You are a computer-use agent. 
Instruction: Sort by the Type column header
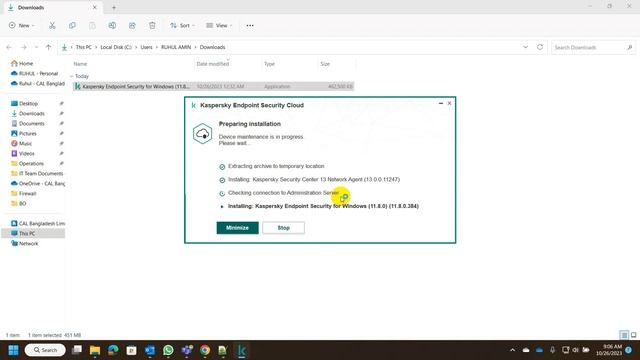click(x=269, y=64)
